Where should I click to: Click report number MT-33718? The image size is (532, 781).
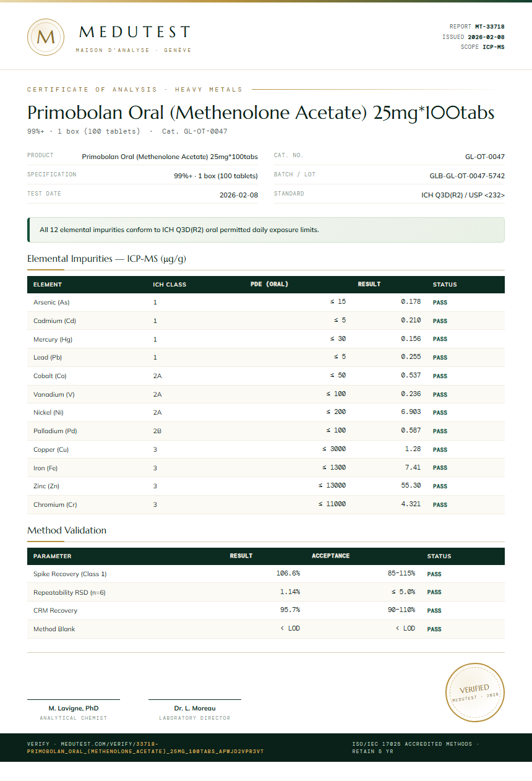pyautogui.click(x=489, y=27)
